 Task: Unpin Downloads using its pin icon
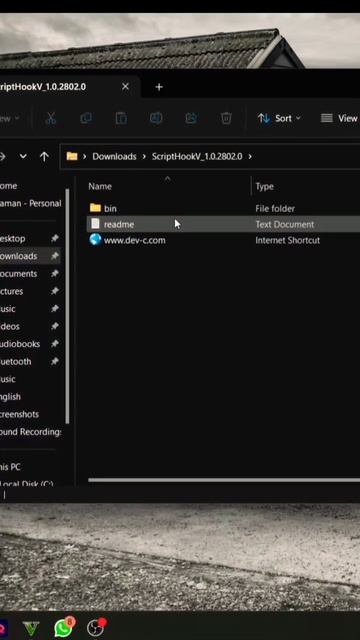coord(55,256)
